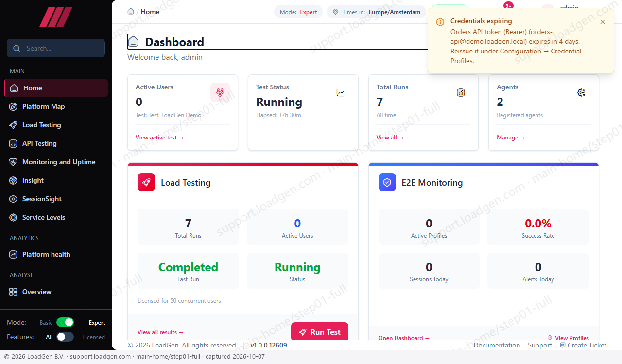Click the Home breadcrumb text

pos(150,12)
